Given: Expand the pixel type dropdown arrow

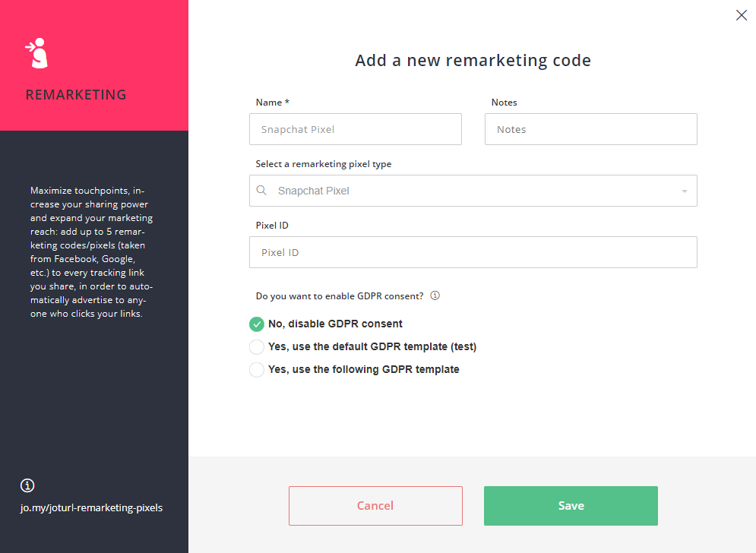Looking at the screenshot, I should [684, 191].
